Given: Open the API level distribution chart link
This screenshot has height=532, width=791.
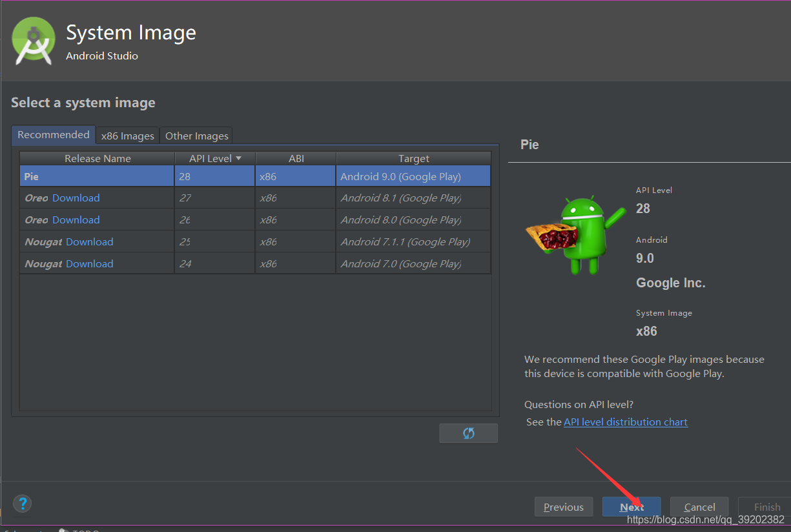Looking at the screenshot, I should point(626,422).
